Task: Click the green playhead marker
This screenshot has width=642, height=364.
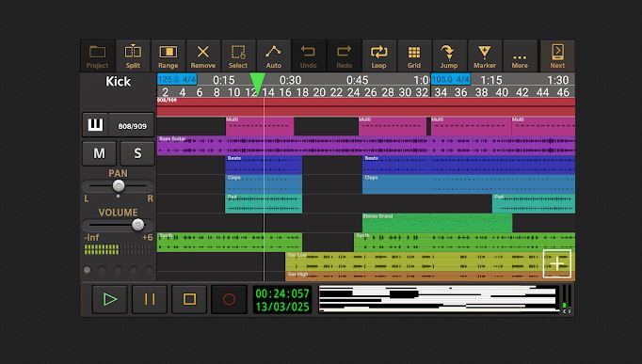Action: [x=258, y=84]
